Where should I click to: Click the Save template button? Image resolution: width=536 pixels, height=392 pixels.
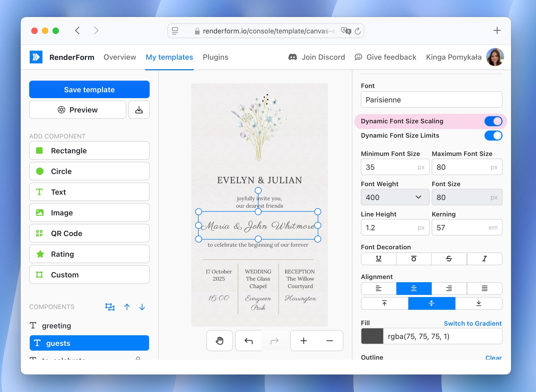(x=89, y=89)
